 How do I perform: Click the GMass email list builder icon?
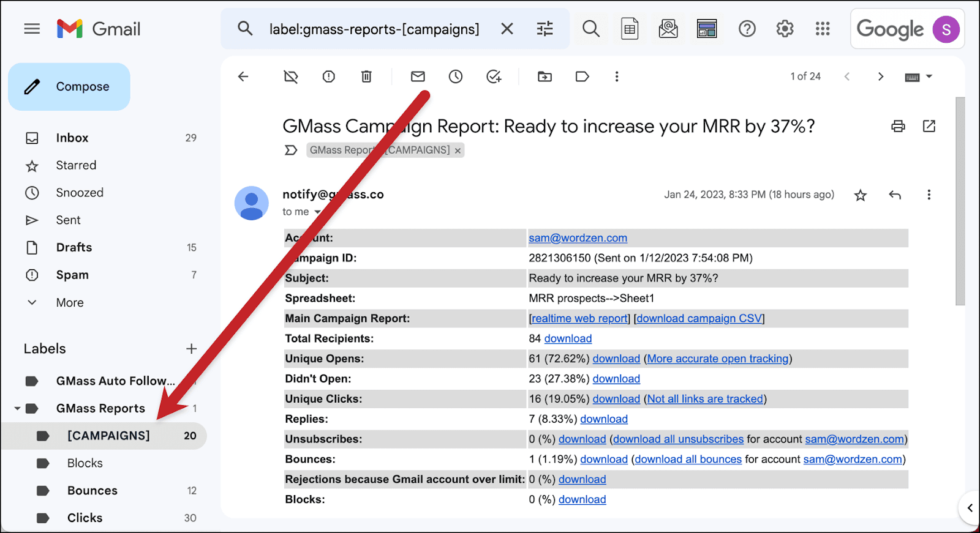coord(668,29)
